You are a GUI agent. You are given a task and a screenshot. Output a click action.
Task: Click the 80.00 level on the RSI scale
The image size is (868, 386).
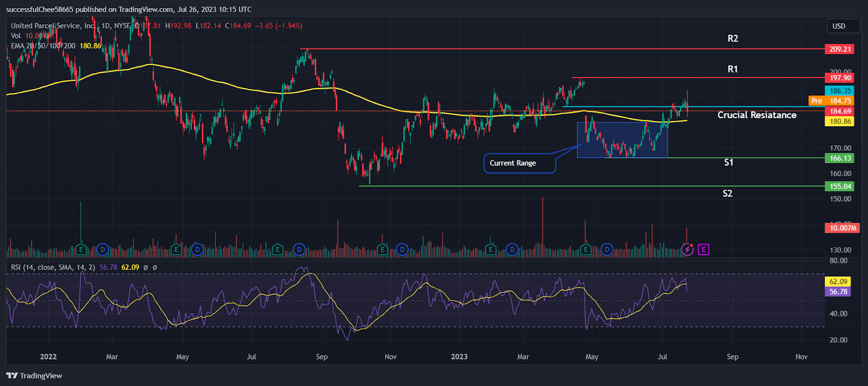click(x=838, y=261)
